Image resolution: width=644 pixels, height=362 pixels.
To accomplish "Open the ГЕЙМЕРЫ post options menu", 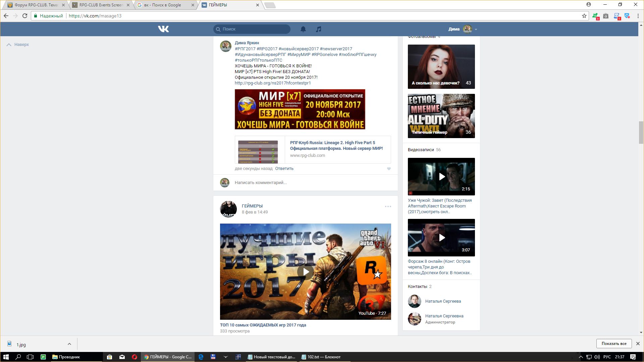I will point(388,206).
